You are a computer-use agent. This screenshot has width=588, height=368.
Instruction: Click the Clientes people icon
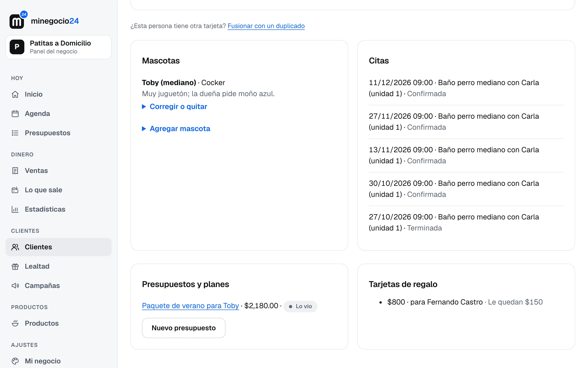click(x=15, y=247)
